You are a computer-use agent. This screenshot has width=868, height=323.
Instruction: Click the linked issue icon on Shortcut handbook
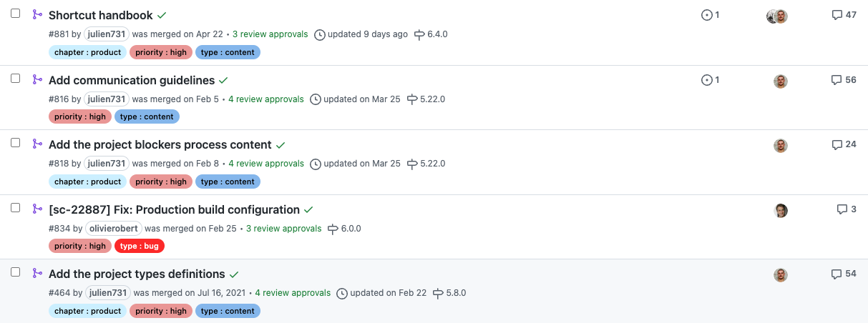707,15
